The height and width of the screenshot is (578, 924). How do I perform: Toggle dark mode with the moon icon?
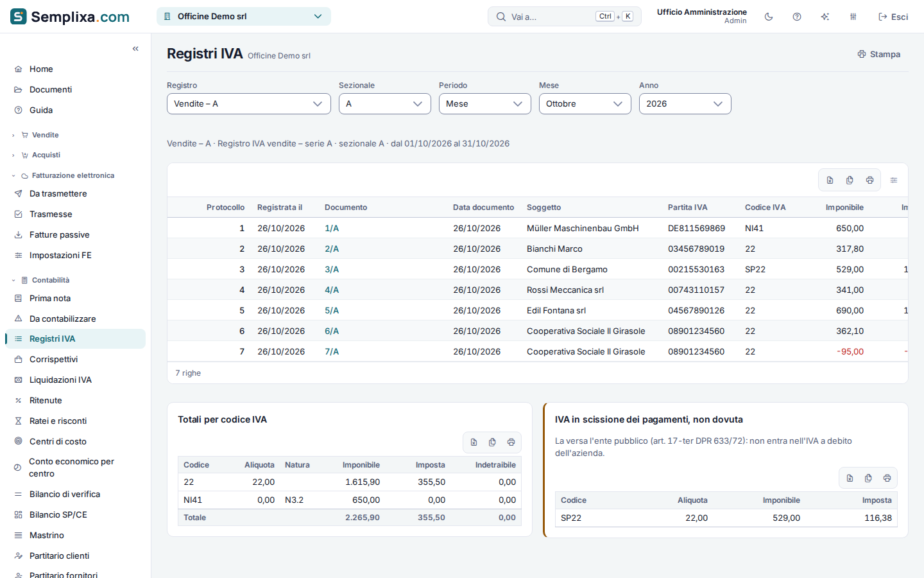tap(769, 17)
